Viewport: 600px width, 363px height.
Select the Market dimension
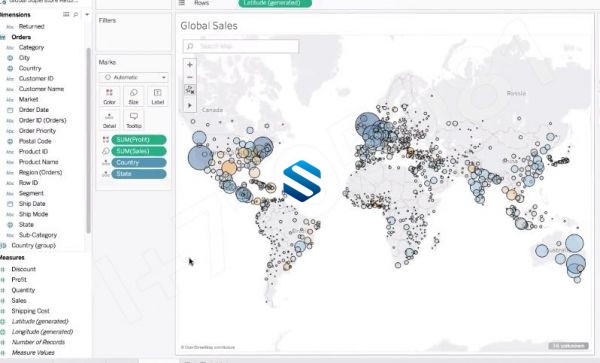click(x=28, y=99)
